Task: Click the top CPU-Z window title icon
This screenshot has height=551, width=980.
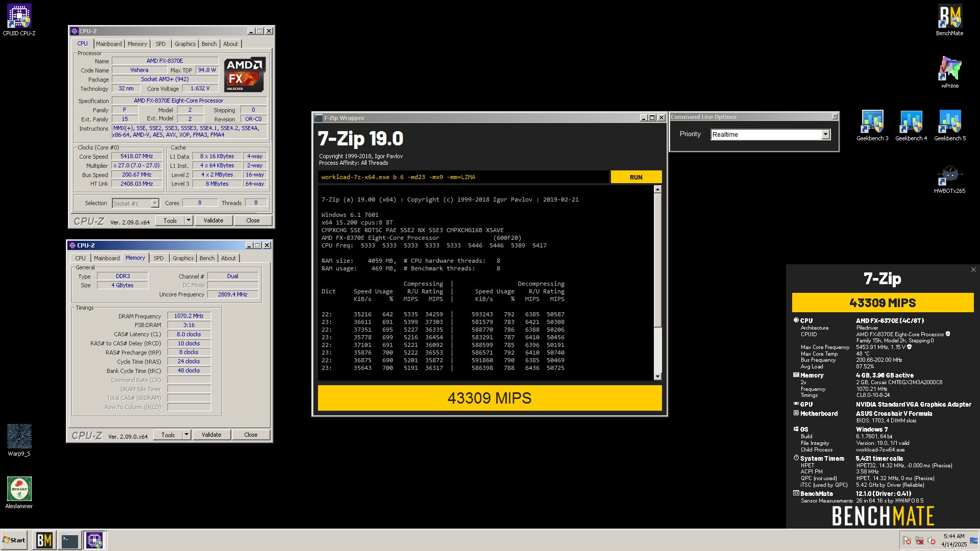Action: [x=74, y=31]
